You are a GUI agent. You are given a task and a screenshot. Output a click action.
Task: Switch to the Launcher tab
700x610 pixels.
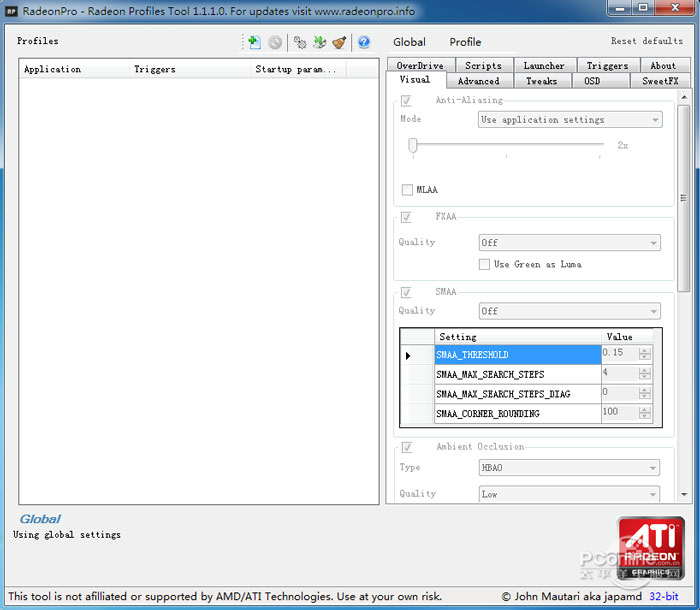point(545,65)
